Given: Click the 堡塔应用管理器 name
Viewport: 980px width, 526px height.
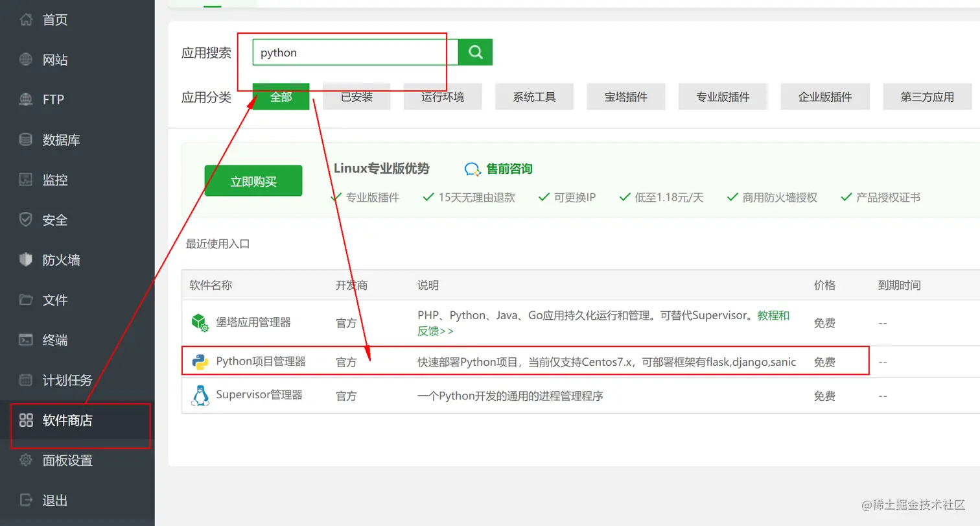Looking at the screenshot, I should (253, 322).
